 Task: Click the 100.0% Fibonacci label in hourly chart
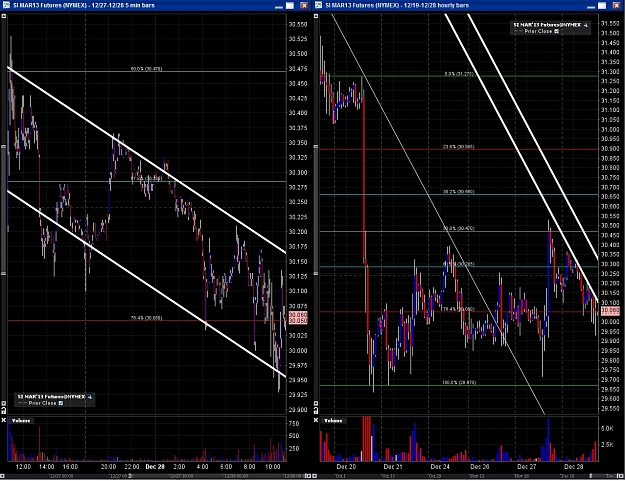(x=459, y=383)
